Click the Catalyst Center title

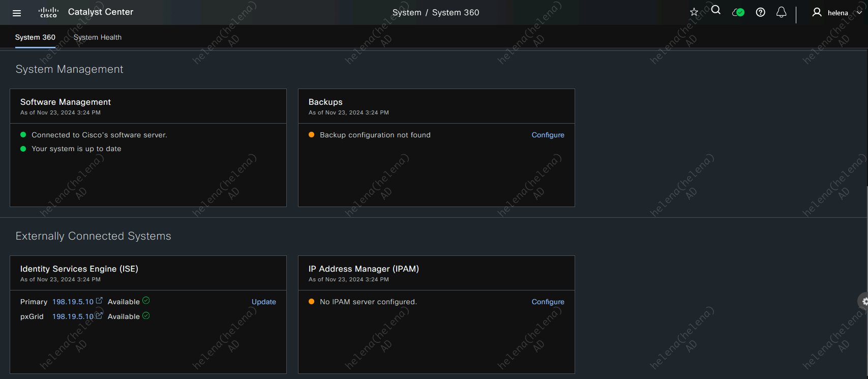coord(101,12)
